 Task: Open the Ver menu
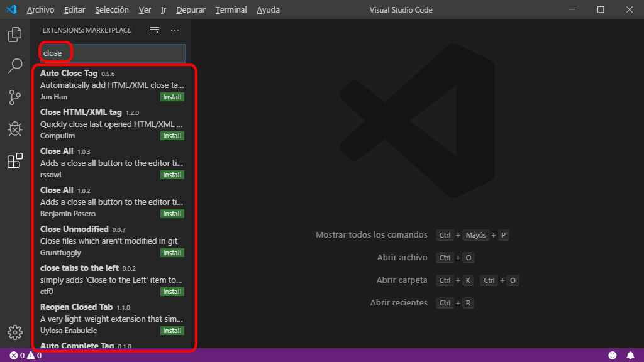click(145, 10)
